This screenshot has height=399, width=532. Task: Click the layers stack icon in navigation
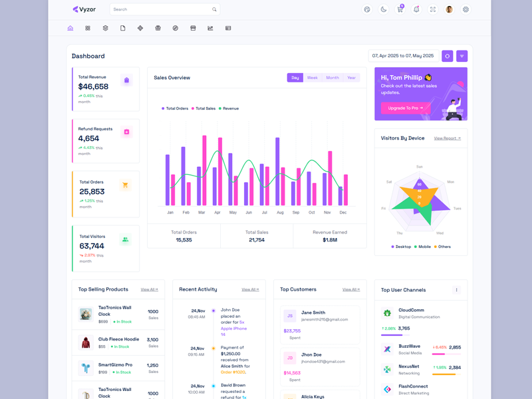click(x=105, y=29)
